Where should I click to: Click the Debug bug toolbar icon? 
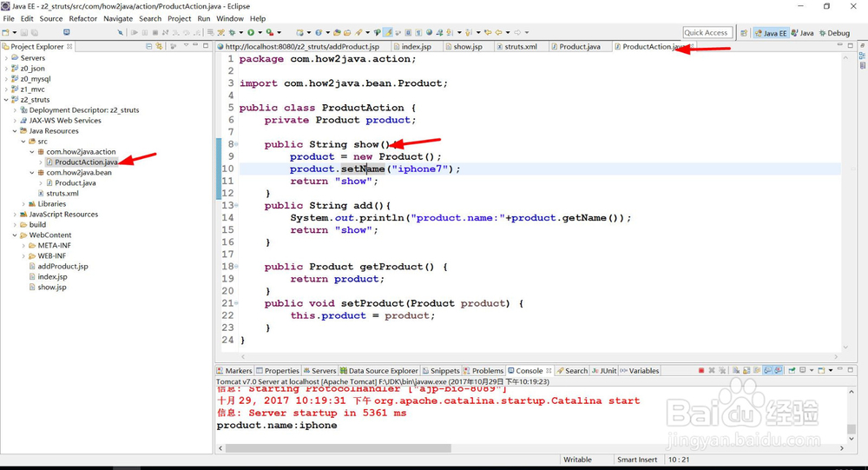click(232, 32)
